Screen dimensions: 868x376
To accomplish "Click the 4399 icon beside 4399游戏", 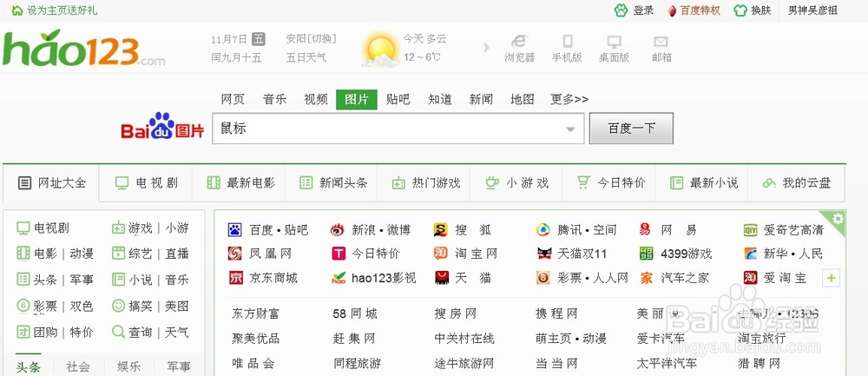I will coord(646,254).
